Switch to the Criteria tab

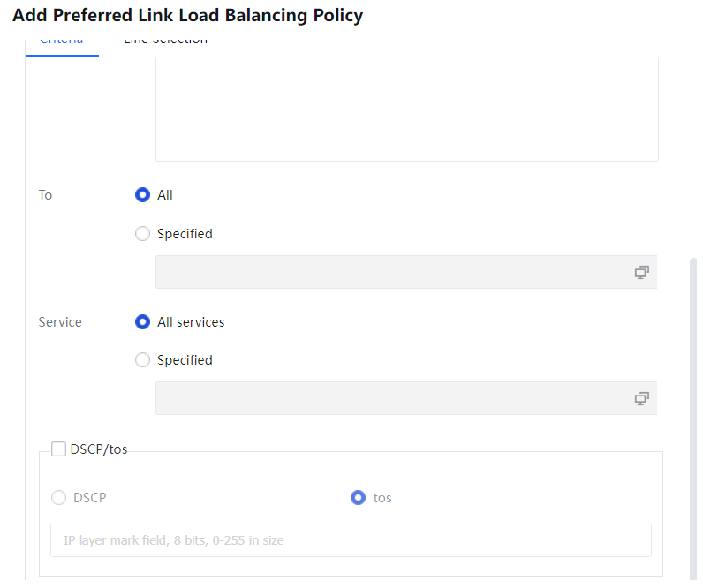coord(62,41)
